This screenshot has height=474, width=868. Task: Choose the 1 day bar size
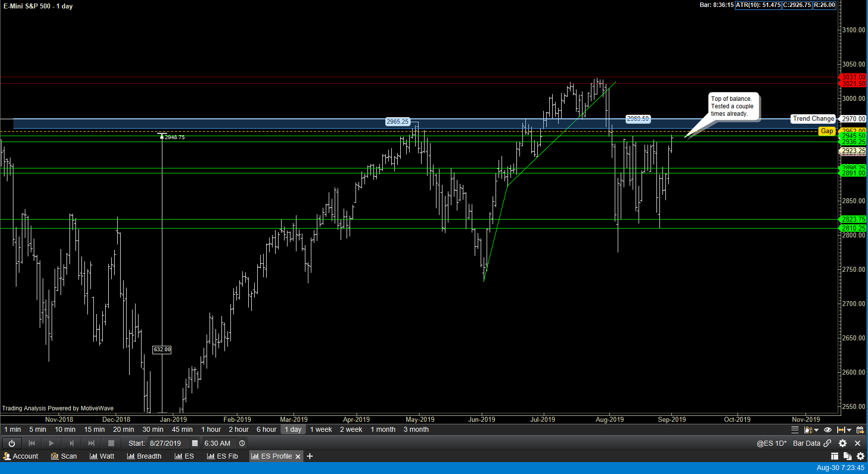(293, 430)
